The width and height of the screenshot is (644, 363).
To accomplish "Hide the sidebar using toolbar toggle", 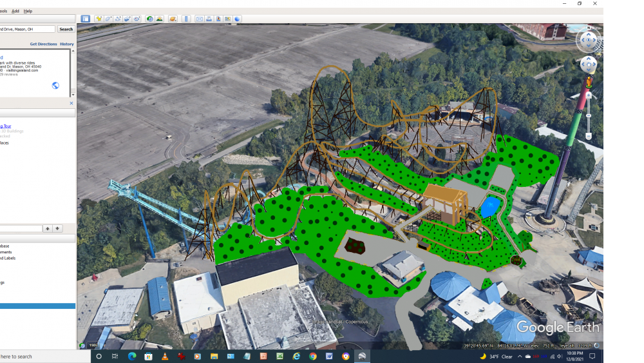I will (x=86, y=19).
